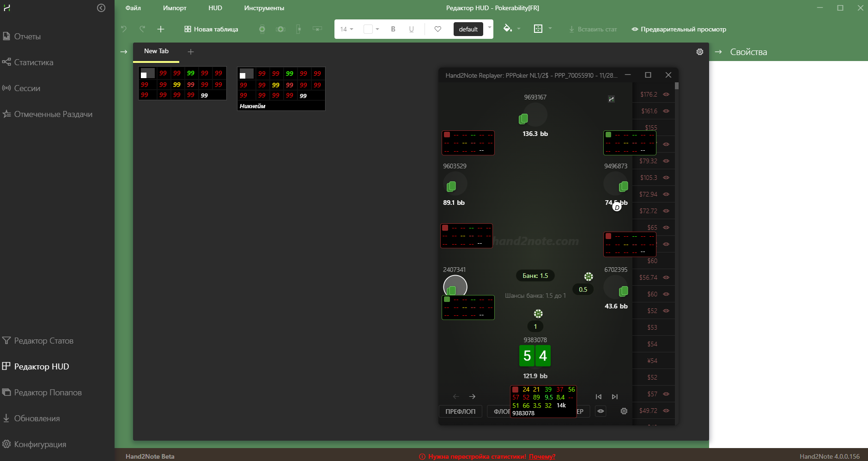Go to previous action arrow in replayer

(456, 397)
